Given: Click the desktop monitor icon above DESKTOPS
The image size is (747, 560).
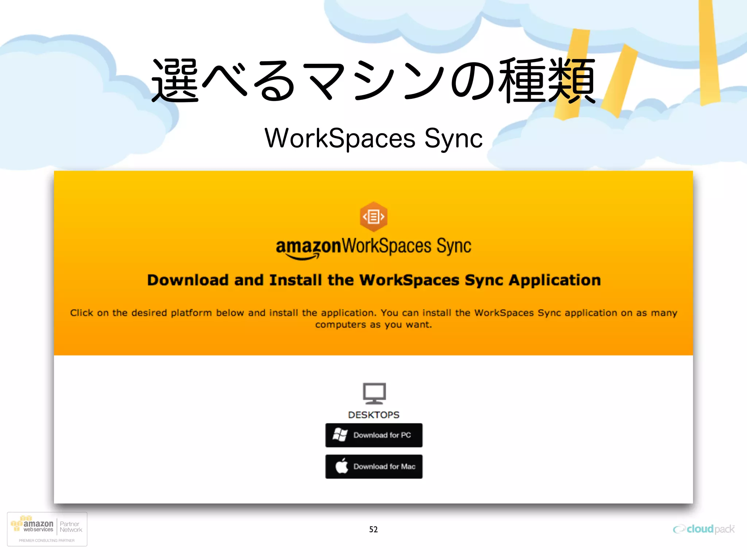Looking at the screenshot, I should [374, 393].
